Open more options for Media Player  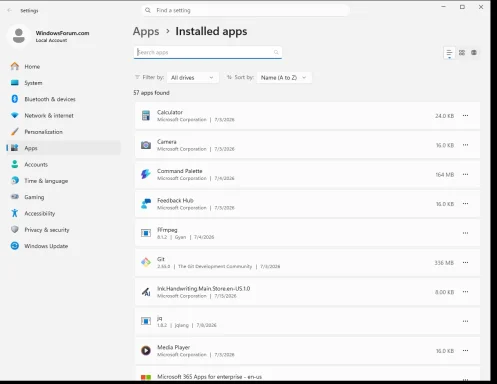click(x=465, y=350)
